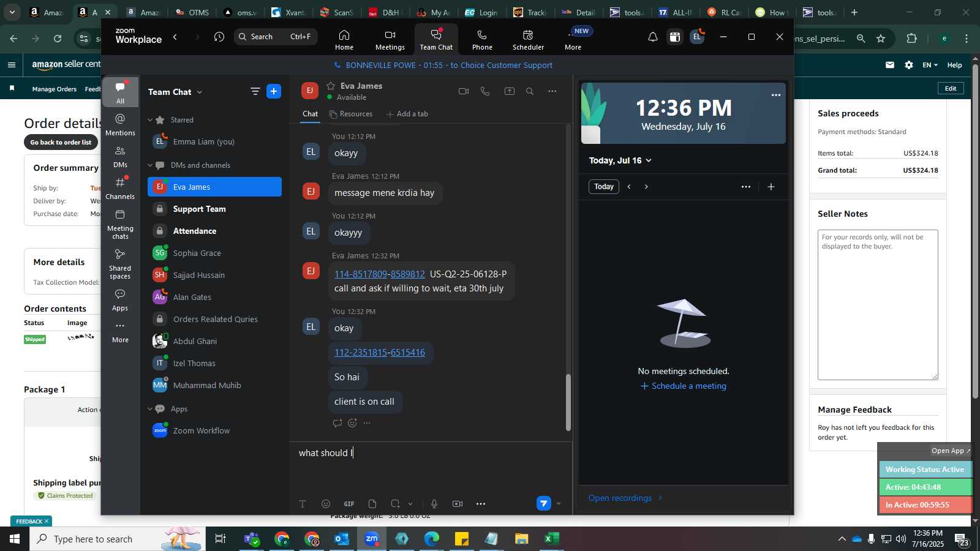Open the Zoom Scheduler tab
Image resolution: width=980 pixels, height=551 pixels.
coord(528,40)
